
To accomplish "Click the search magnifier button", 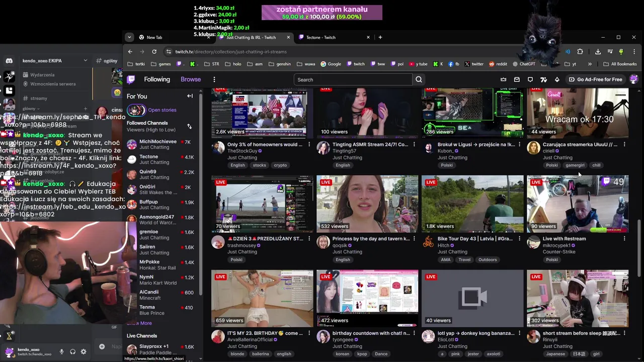I will pyautogui.click(x=419, y=79).
